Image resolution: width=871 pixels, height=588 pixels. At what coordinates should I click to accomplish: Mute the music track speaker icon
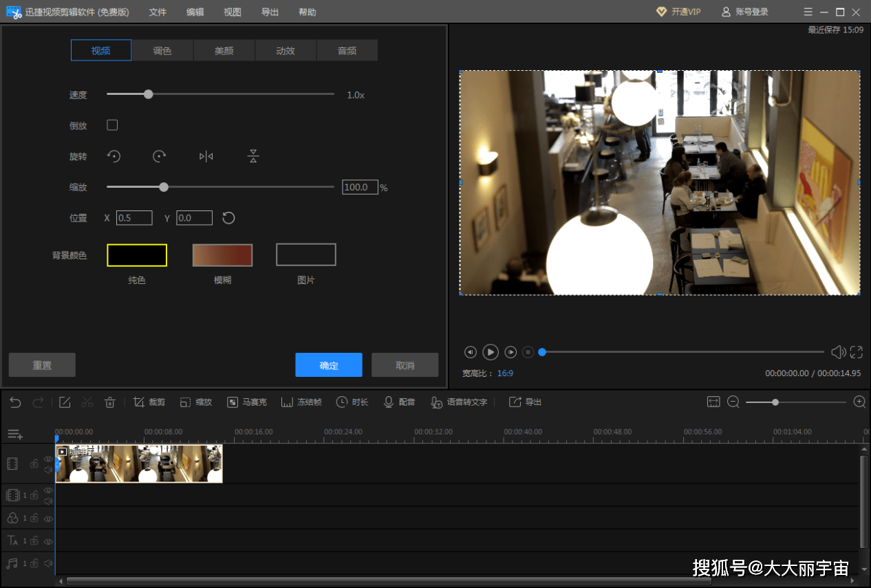[x=48, y=563]
